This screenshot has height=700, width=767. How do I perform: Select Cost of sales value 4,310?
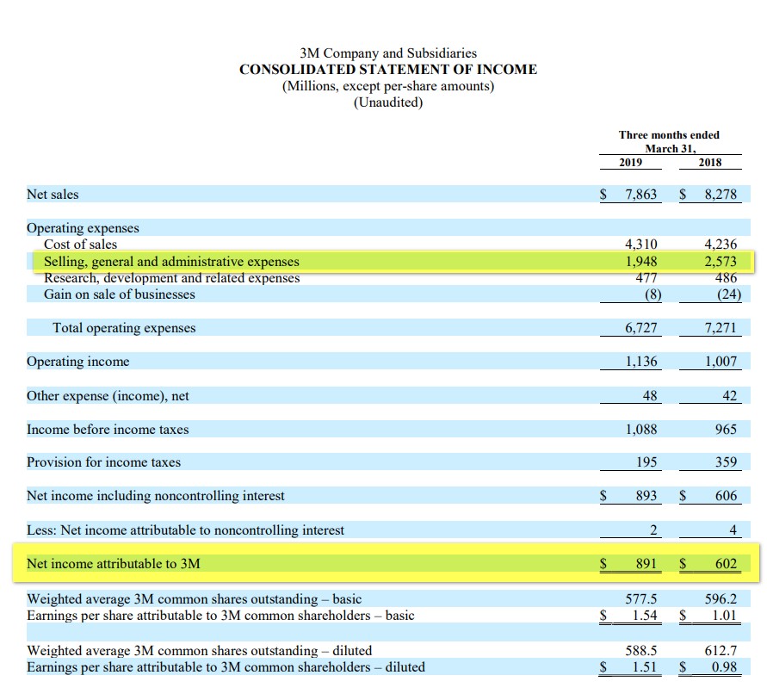click(x=640, y=244)
